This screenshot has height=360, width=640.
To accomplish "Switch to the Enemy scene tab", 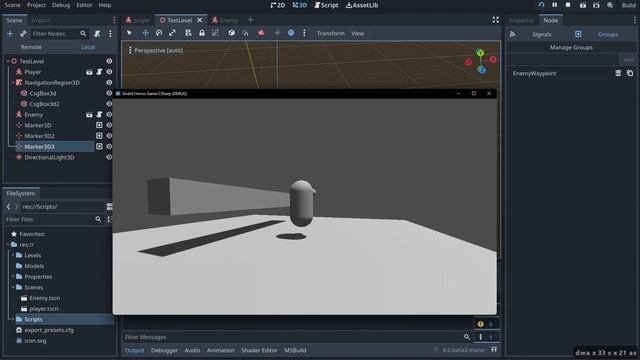I will point(225,20).
